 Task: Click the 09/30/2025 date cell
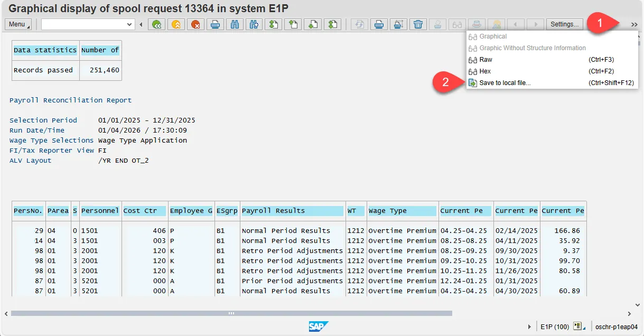[517, 251]
